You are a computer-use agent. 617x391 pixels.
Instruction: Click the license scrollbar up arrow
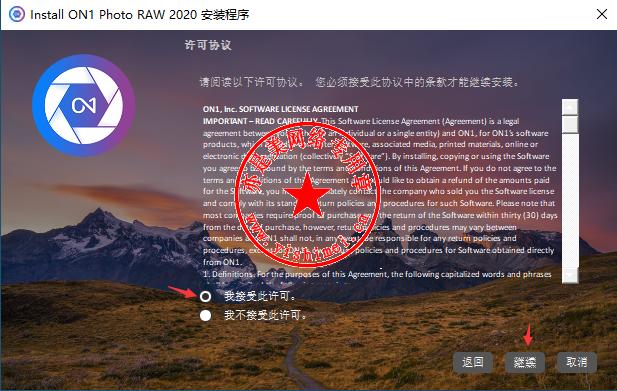point(570,107)
